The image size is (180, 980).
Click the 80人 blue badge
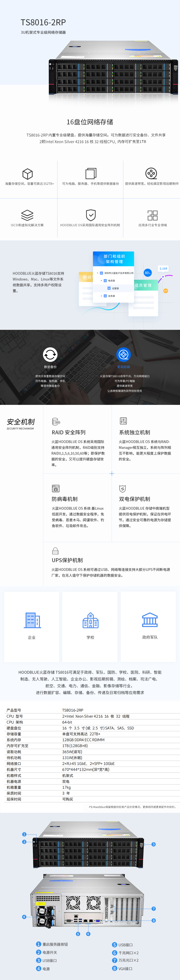coord(148,273)
